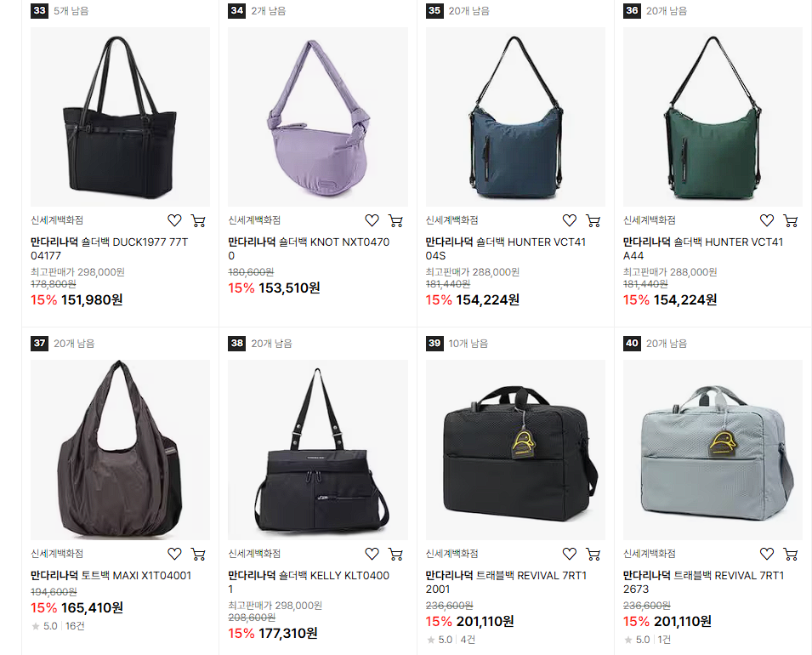Wishlist the HUNTER VCT4104S bag
The image size is (812, 655).
point(570,220)
